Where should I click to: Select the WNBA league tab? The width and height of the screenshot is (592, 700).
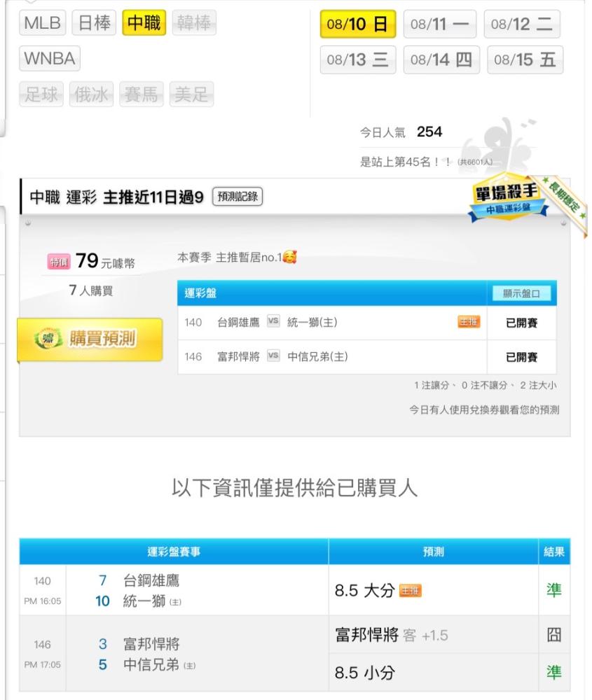click(50, 59)
